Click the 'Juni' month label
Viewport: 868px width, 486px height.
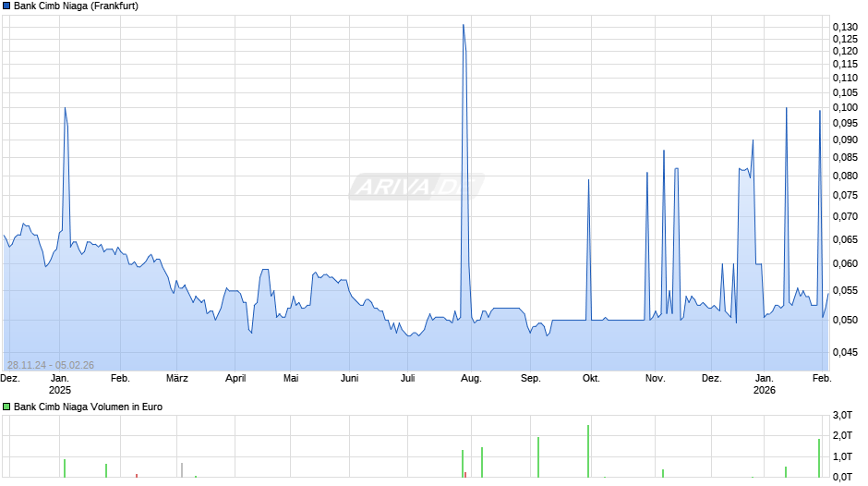[349, 379]
